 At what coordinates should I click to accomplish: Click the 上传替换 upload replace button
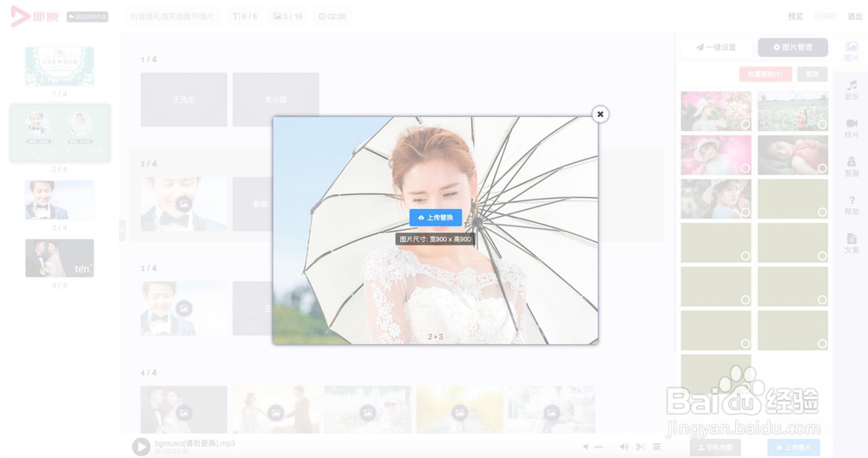436,218
